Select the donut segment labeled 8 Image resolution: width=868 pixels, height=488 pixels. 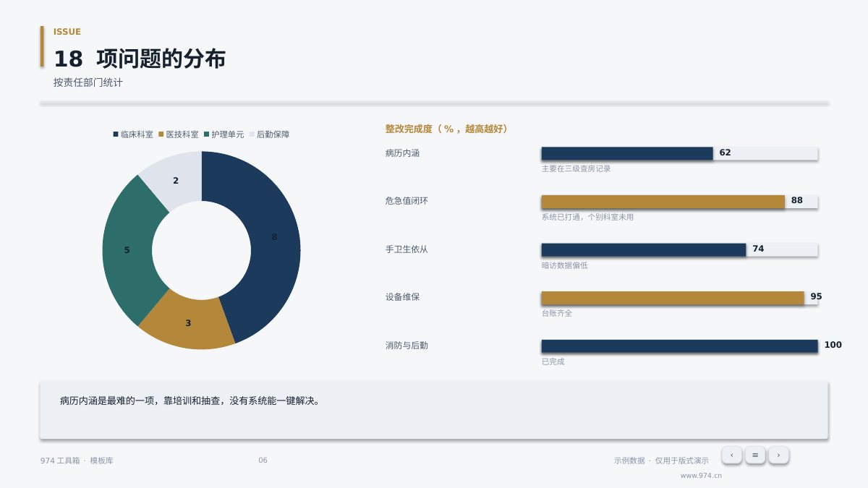274,237
